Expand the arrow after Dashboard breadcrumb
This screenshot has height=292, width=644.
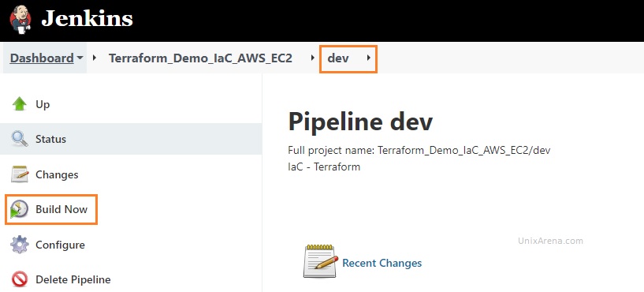95,58
